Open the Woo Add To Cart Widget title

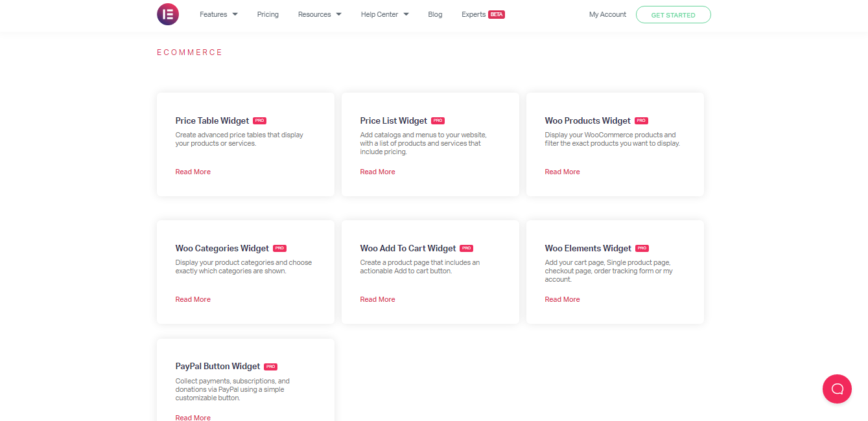408,248
